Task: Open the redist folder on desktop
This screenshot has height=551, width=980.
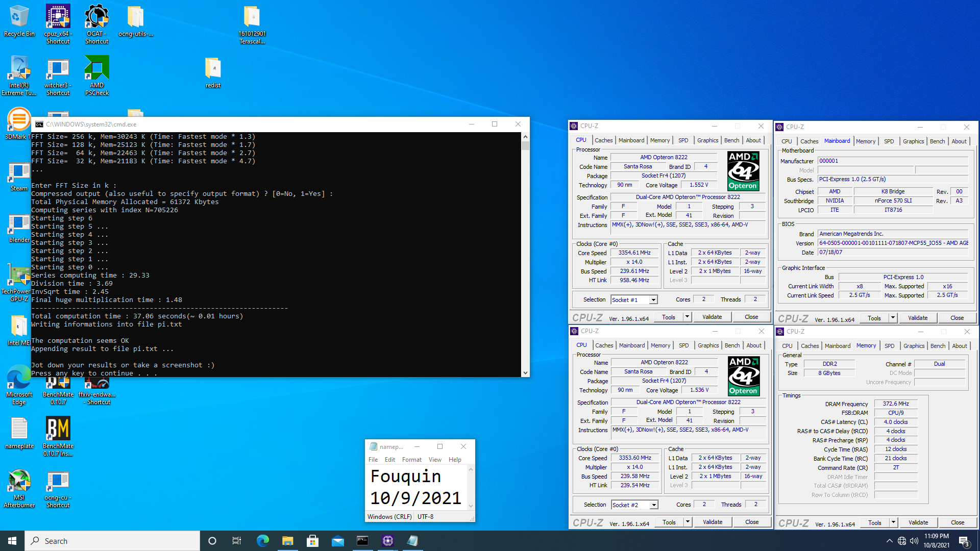Action: point(213,72)
